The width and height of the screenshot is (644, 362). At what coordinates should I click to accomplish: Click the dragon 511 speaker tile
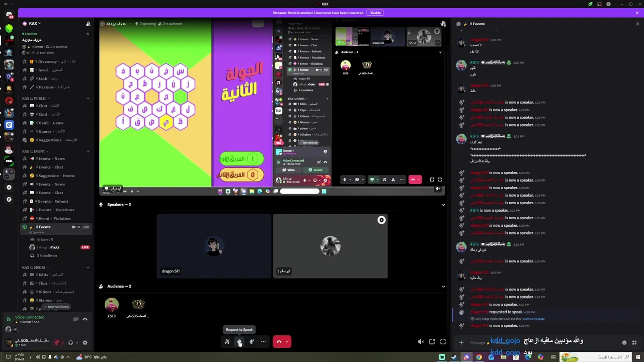(x=214, y=246)
